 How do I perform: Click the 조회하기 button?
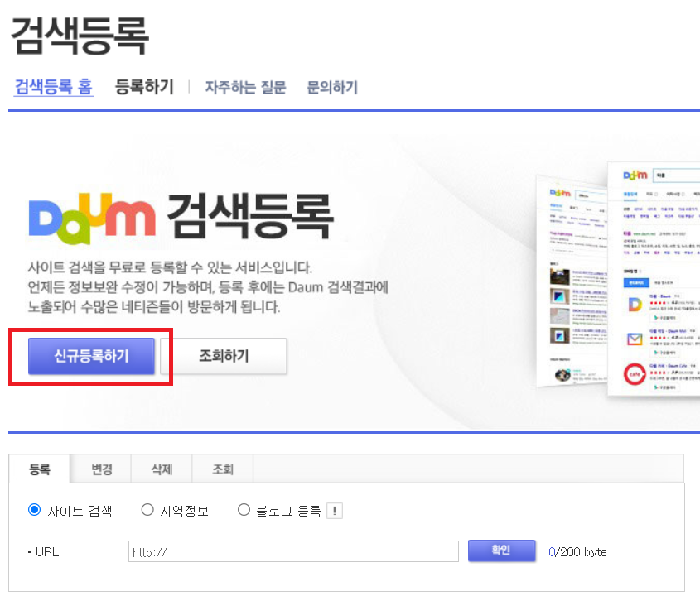224,356
